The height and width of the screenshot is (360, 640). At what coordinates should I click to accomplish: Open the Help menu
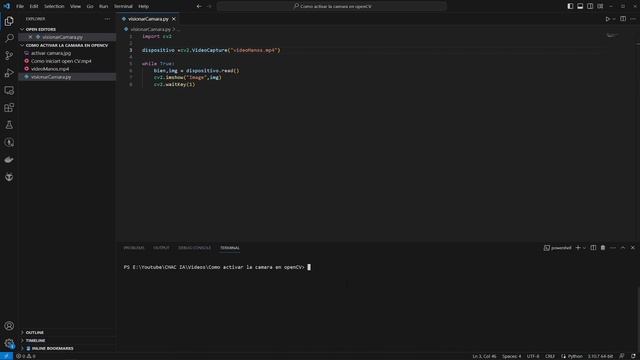pos(143,6)
